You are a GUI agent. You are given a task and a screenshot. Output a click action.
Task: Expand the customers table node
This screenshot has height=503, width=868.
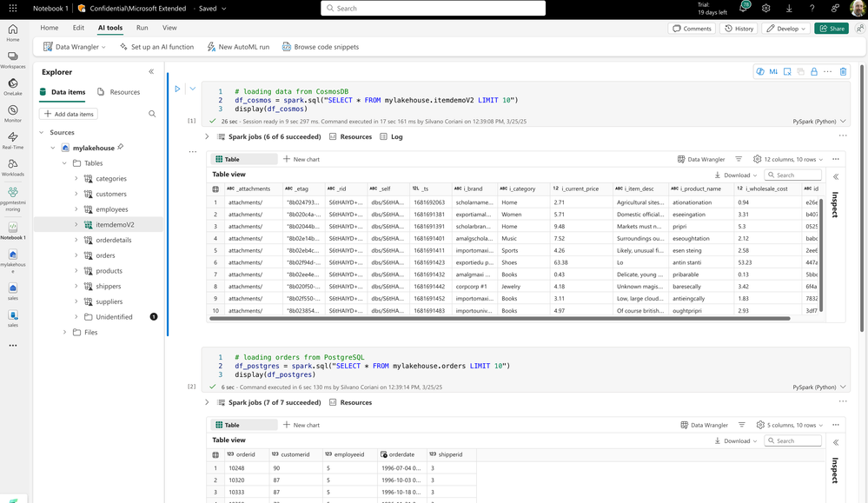pos(76,195)
